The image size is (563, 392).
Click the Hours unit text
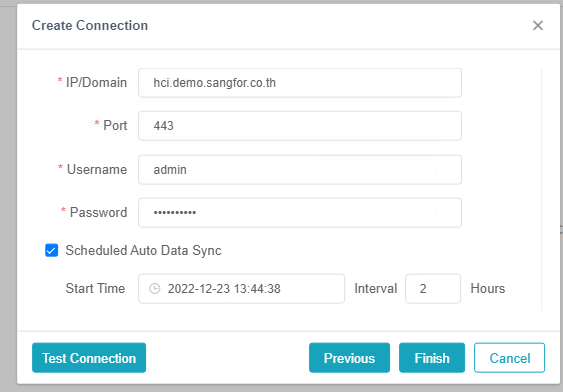point(488,288)
